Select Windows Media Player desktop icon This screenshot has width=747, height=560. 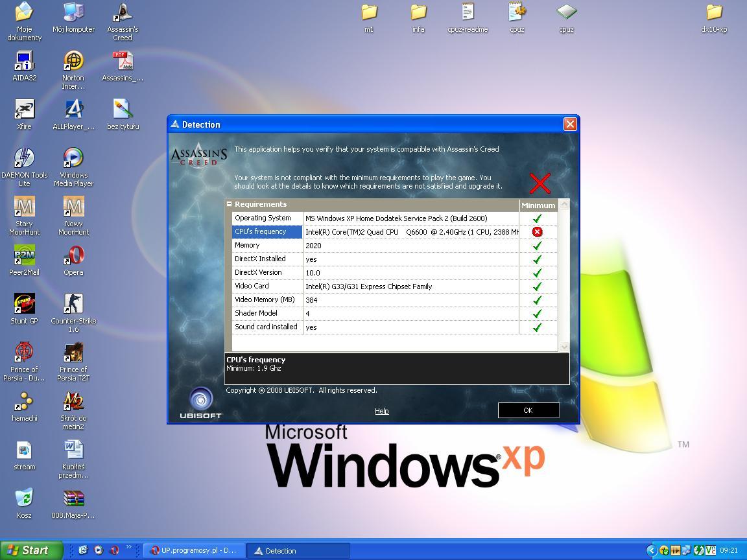(73, 167)
